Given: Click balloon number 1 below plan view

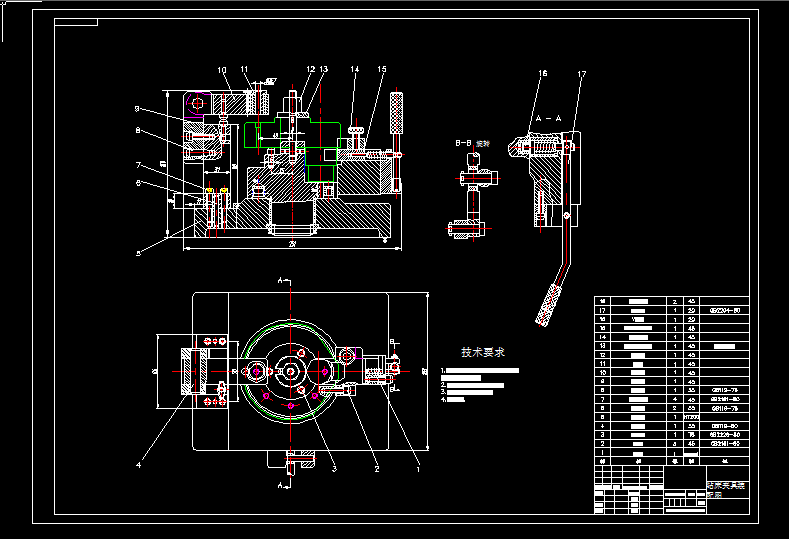Looking at the screenshot, I should (x=418, y=469).
